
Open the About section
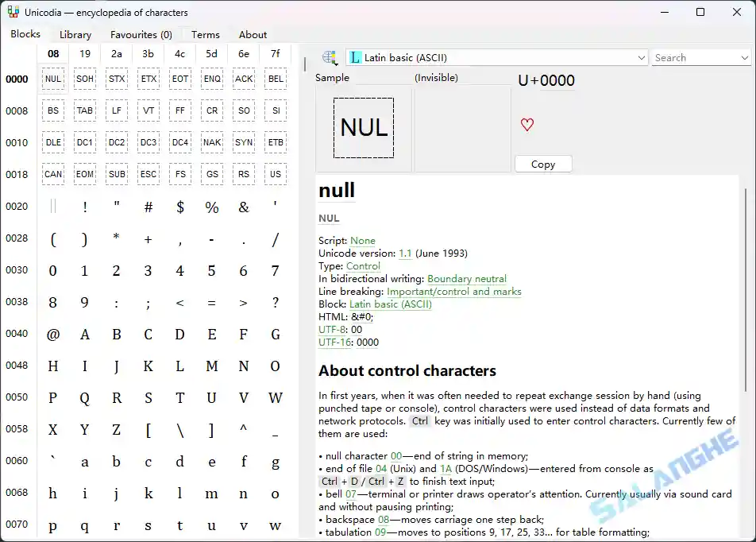click(x=252, y=34)
